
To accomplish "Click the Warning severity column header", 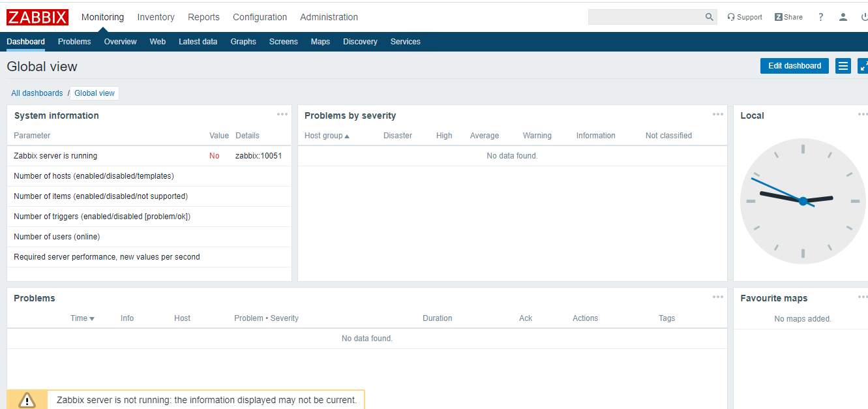I will click(x=537, y=136).
